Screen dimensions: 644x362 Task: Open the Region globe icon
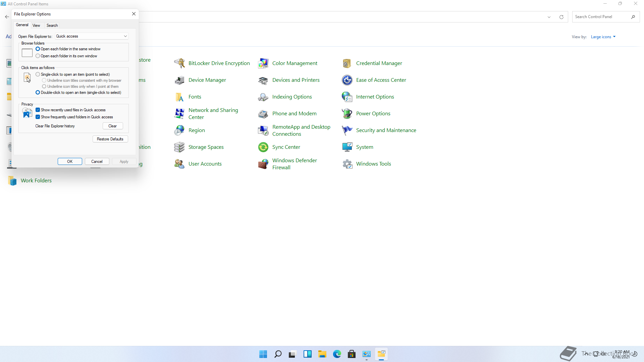click(179, 130)
